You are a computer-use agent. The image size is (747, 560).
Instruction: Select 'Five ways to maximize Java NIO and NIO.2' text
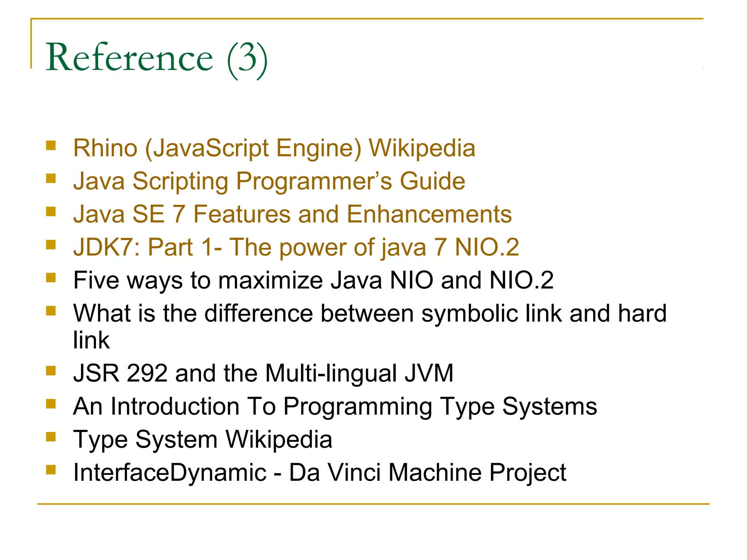[313, 280]
